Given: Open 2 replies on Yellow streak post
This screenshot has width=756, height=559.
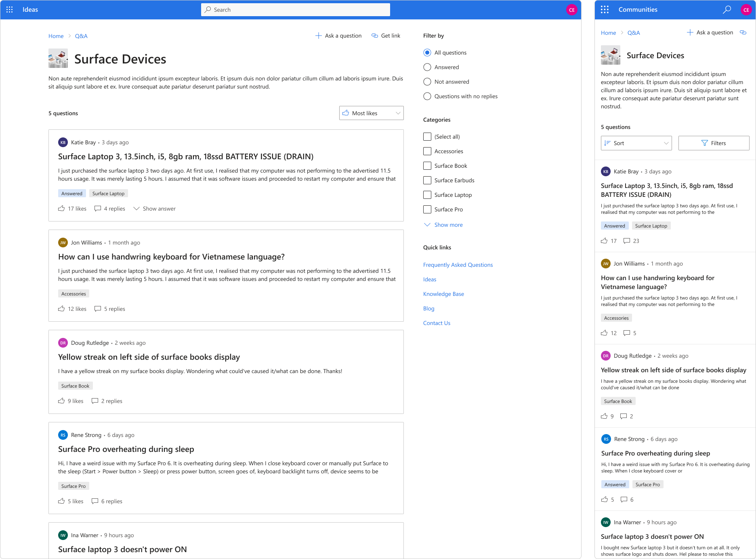Looking at the screenshot, I should pyautogui.click(x=107, y=401).
